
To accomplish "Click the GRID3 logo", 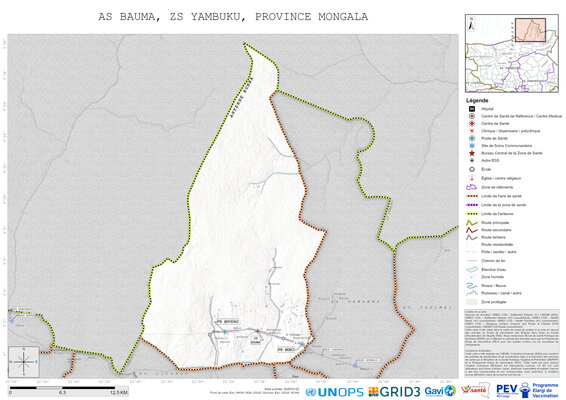I will [394, 392].
